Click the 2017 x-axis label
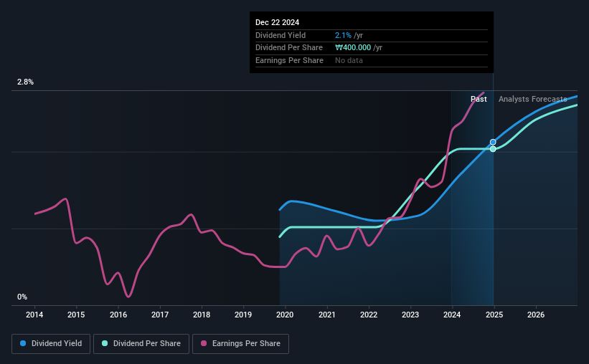The width and height of the screenshot is (589, 364). 160,315
